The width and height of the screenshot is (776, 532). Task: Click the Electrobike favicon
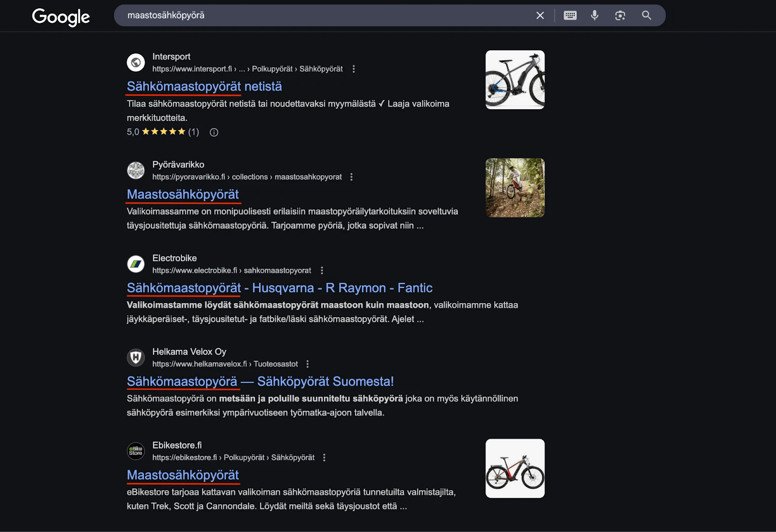(136, 264)
